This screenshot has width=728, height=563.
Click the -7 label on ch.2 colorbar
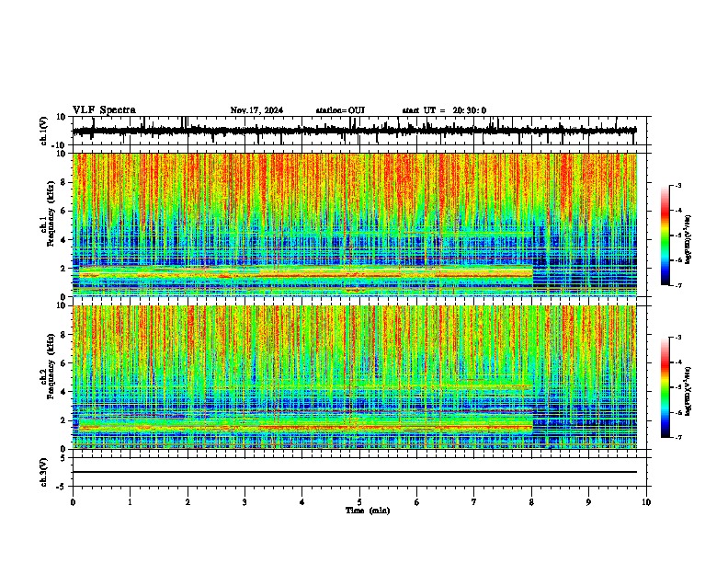point(677,437)
